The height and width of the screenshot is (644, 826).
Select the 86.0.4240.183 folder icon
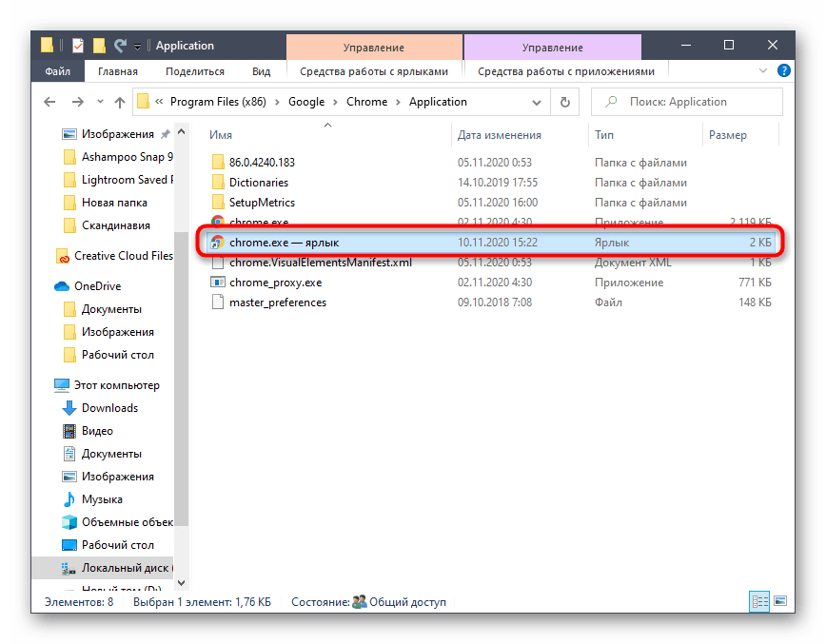(x=218, y=162)
